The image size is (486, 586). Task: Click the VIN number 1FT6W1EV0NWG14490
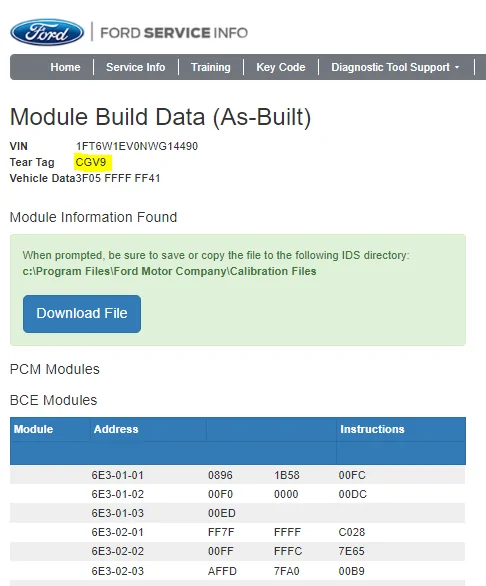(137, 146)
